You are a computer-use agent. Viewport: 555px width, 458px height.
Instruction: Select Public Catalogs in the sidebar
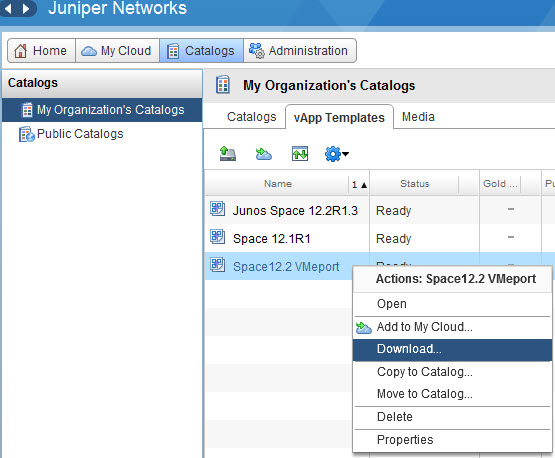point(80,134)
